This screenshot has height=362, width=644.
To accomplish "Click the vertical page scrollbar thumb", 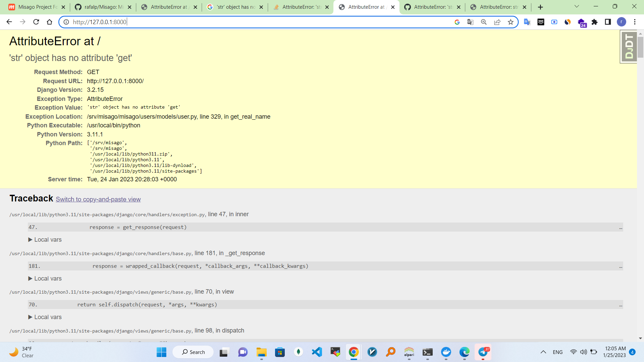I will (640, 47).
